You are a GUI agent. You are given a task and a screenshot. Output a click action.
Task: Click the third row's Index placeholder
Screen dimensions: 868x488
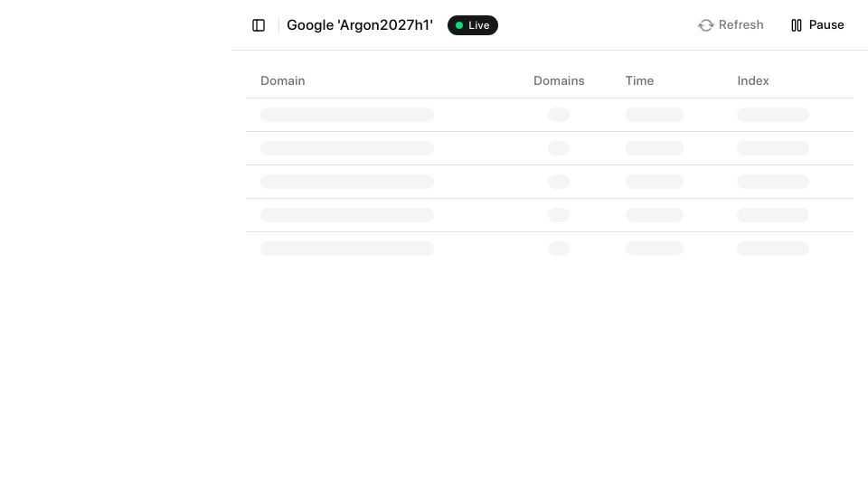[x=773, y=182]
